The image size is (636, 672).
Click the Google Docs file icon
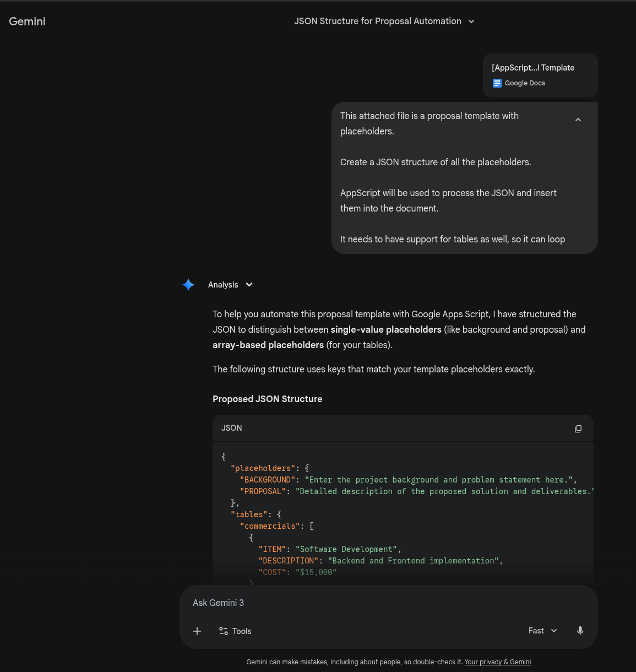click(497, 83)
